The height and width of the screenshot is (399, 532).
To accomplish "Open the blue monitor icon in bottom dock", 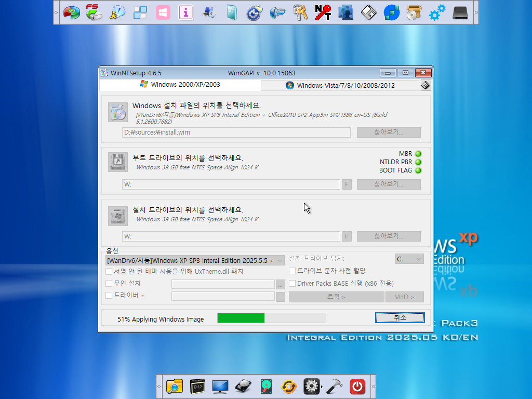I will [x=220, y=387].
